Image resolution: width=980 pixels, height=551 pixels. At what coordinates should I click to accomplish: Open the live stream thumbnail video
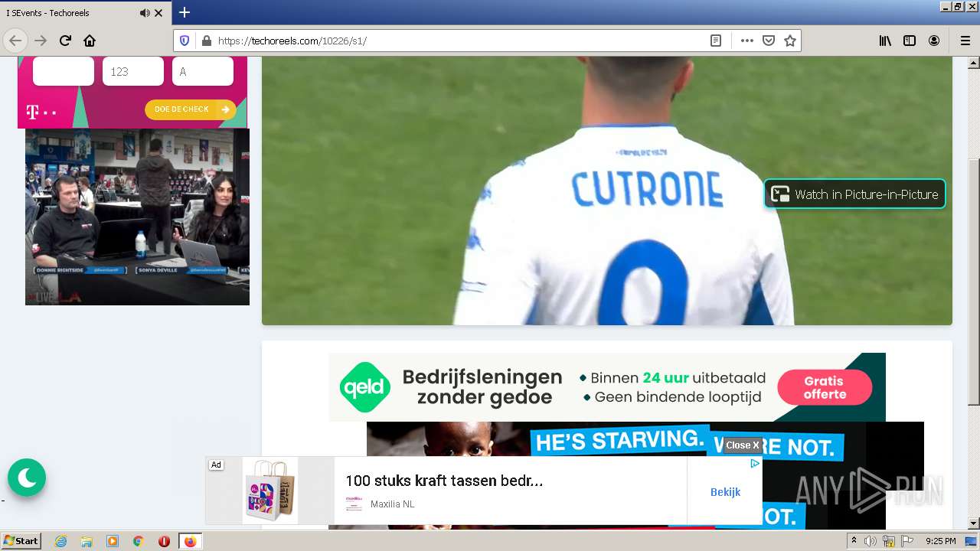137,217
